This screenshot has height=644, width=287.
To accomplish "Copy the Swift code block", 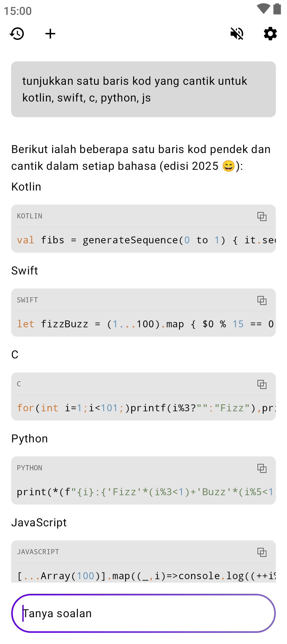I will (262, 300).
